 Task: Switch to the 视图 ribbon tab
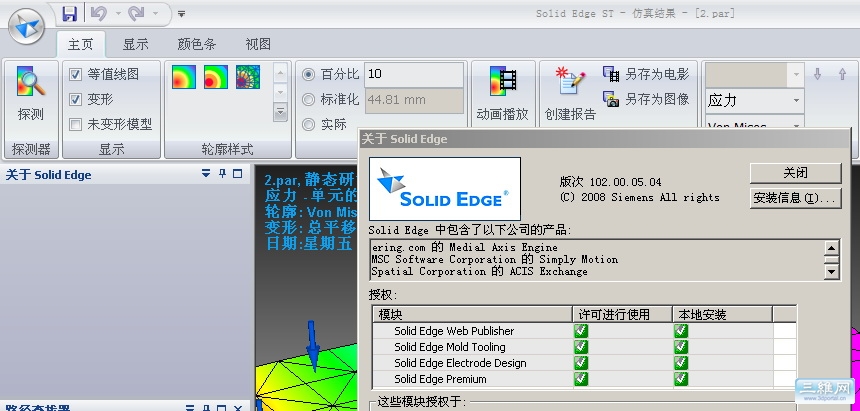258,44
